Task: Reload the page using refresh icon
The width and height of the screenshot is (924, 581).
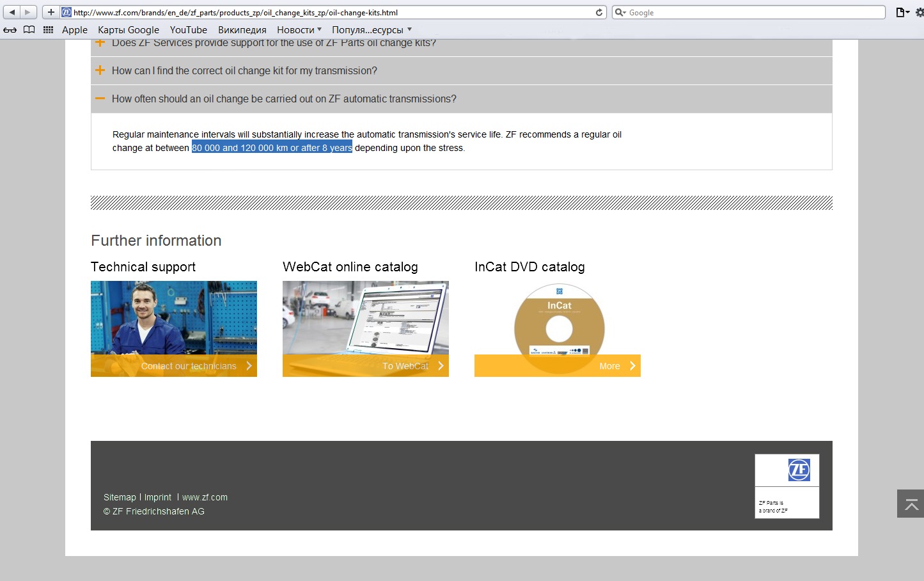Action: pyautogui.click(x=599, y=12)
